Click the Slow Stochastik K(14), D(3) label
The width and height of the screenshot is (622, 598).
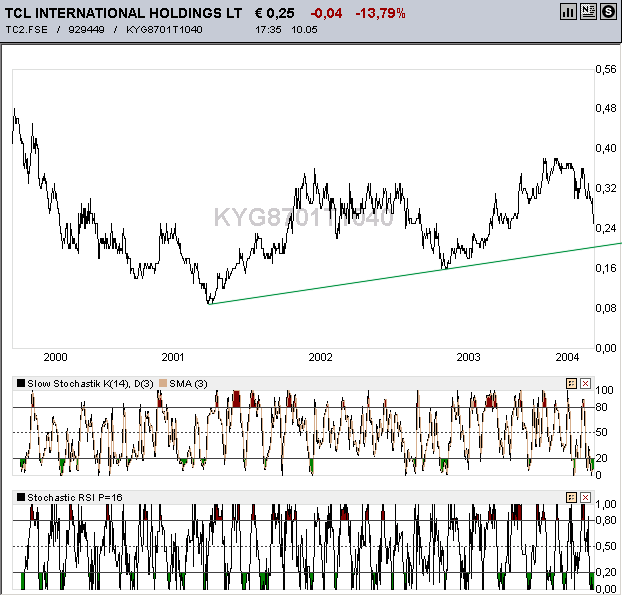(x=90, y=383)
